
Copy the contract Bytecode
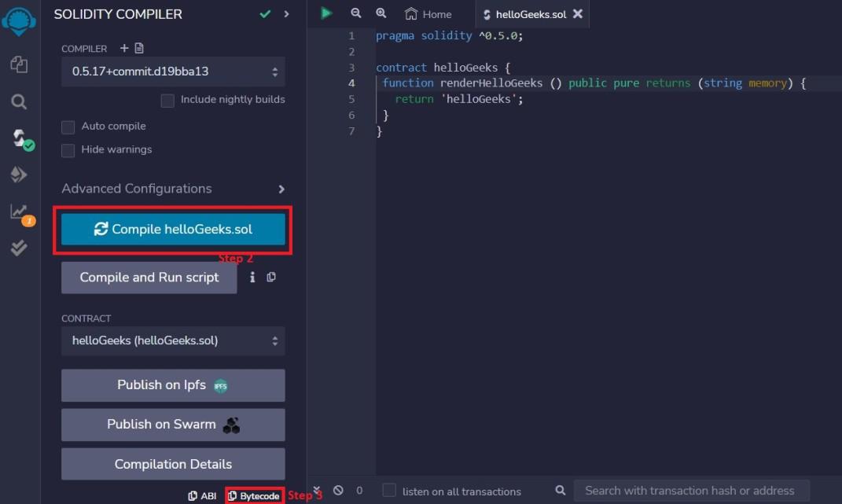[x=254, y=495]
